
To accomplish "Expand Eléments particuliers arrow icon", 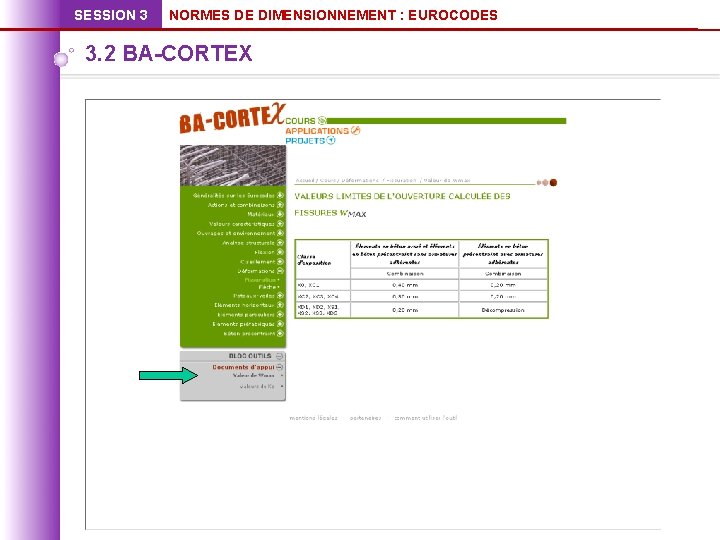I will (x=280, y=315).
